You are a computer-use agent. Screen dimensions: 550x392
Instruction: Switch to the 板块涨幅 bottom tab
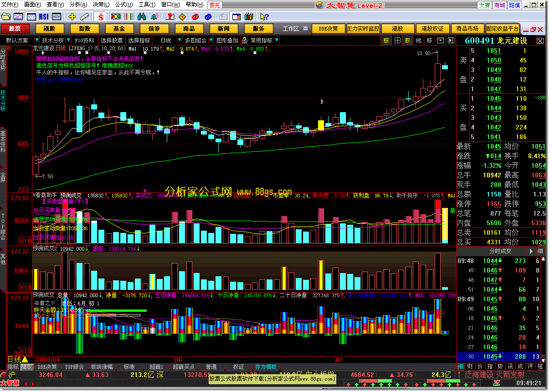coord(102,366)
